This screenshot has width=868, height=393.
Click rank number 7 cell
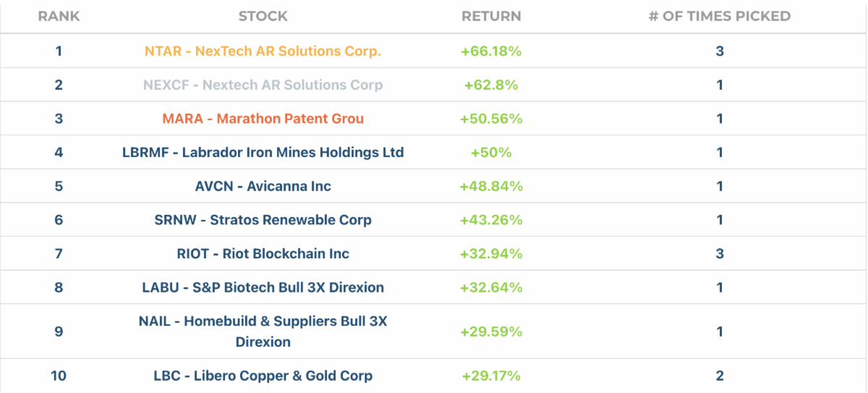pyautogui.click(x=59, y=253)
